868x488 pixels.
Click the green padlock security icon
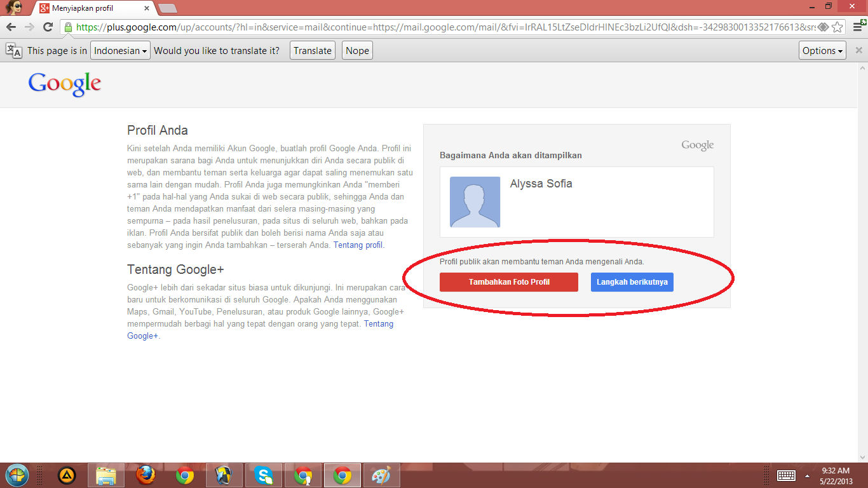coord(68,27)
